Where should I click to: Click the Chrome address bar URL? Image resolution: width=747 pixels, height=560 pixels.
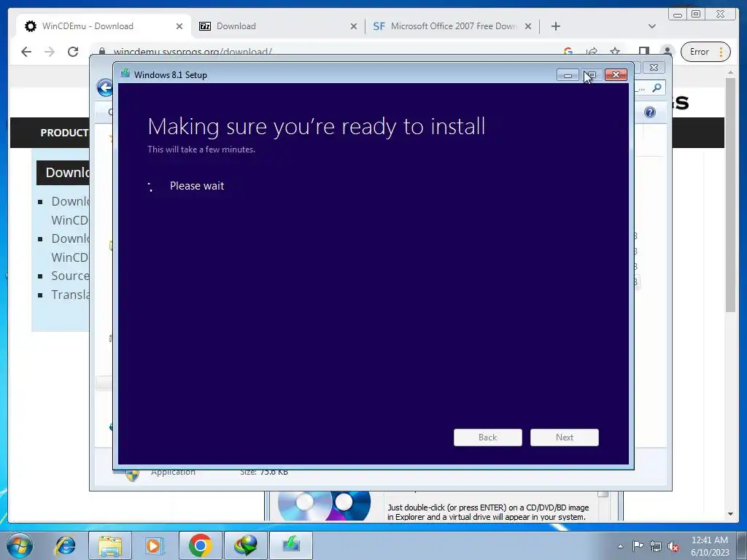tap(193, 52)
